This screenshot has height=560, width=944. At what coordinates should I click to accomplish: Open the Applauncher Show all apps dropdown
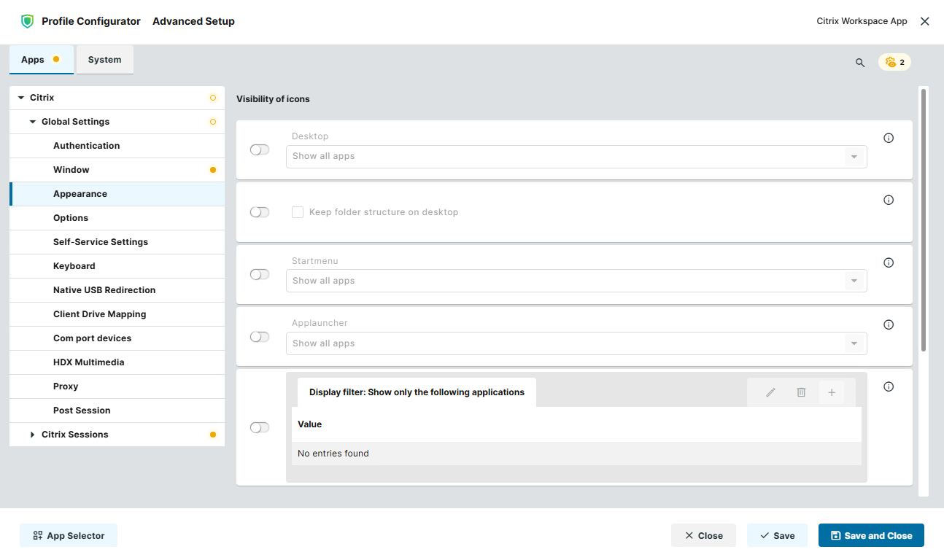576,343
